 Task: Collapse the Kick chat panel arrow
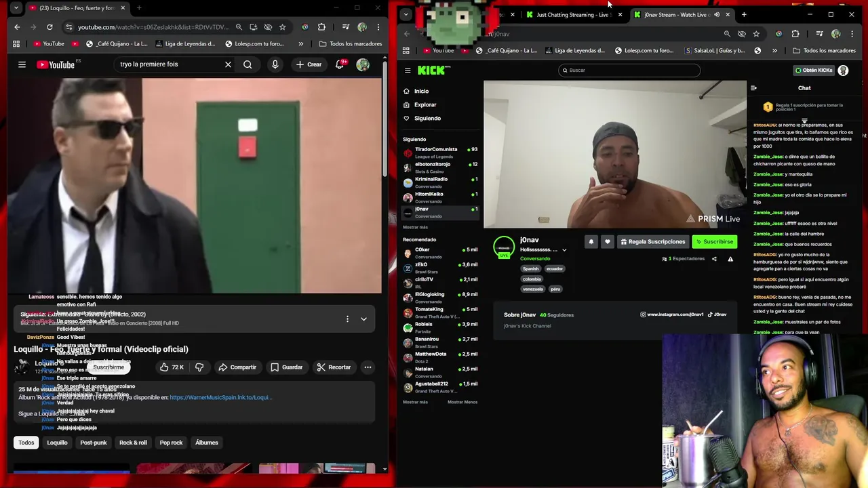click(753, 88)
